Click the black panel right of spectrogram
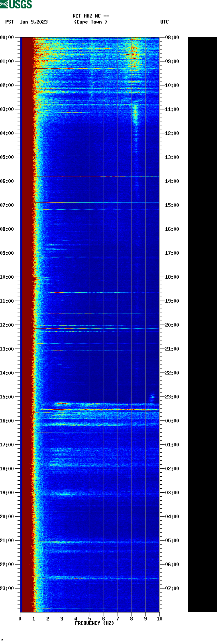Viewport: 220px width, 644px height. pos(202,325)
